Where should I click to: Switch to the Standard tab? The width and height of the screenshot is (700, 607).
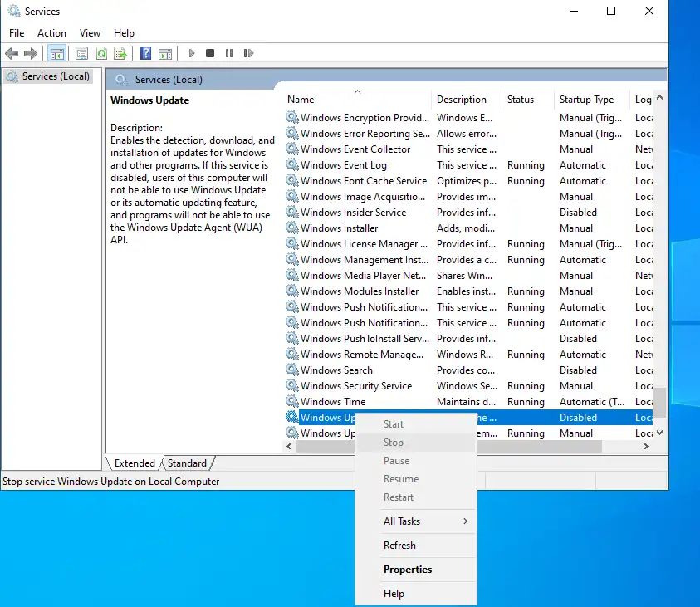tap(187, 463)
